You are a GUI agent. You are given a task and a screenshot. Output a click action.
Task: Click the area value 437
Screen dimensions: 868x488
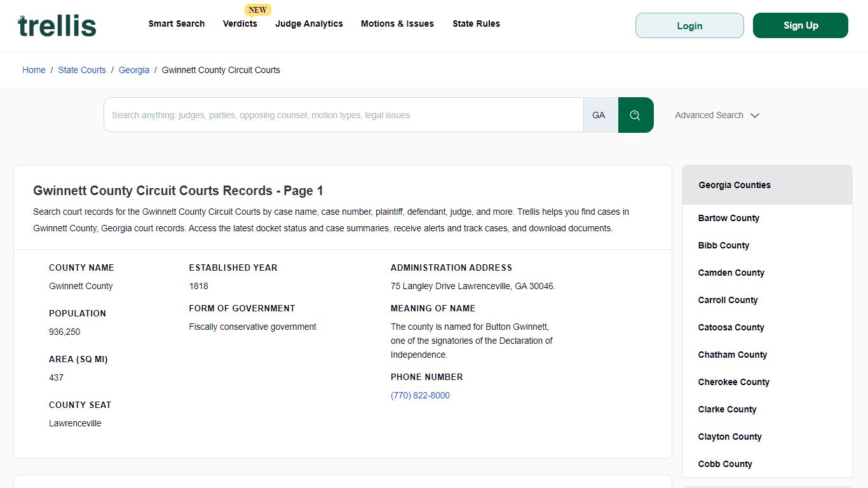[x=57, y=377]
